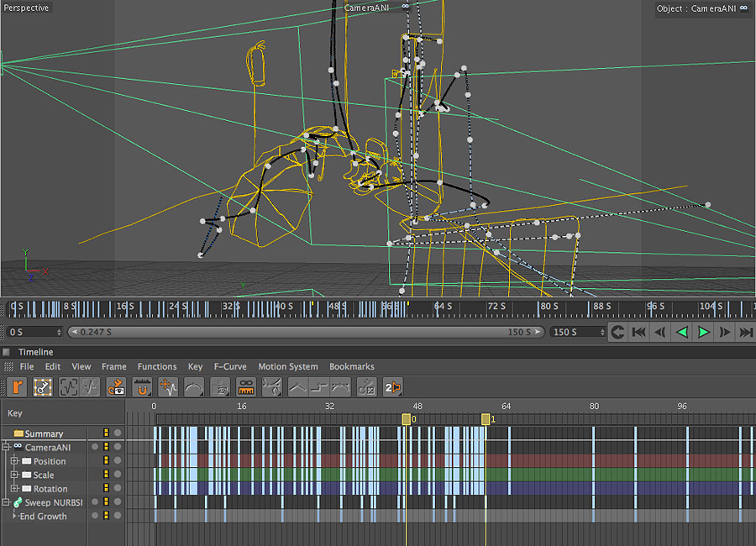Expand the Scale track group
The width and height of the screenshot is (756, 546).
14,475
